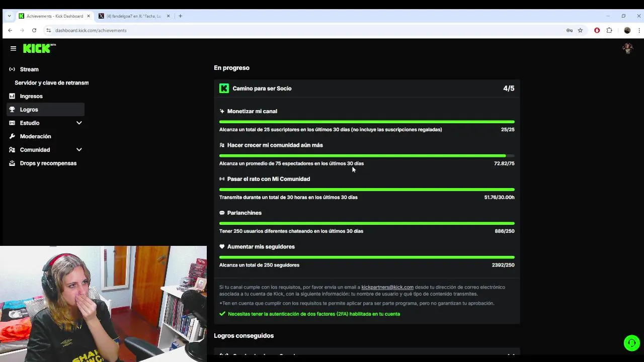
Task: Click the Logros trophy icon
Action: click(12, 110)
